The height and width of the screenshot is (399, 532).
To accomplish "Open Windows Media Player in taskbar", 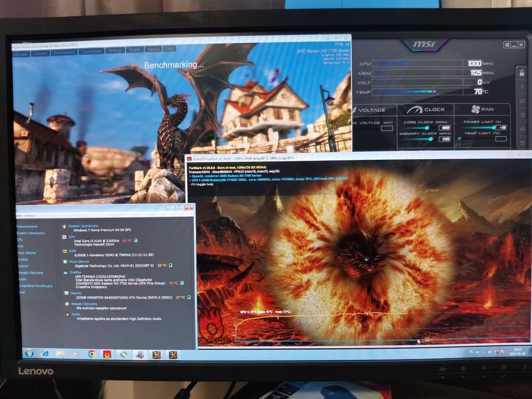I will click(x=75, y=354).
